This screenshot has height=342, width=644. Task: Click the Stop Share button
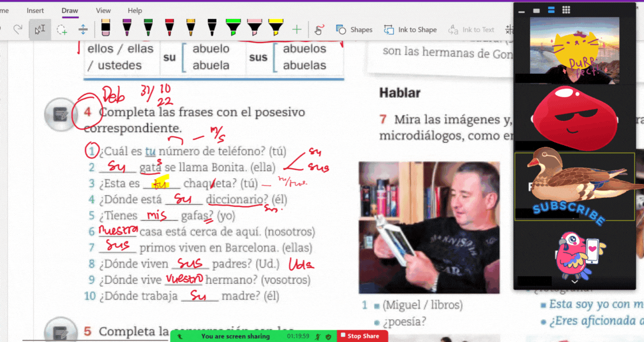(x=363, y=336)
